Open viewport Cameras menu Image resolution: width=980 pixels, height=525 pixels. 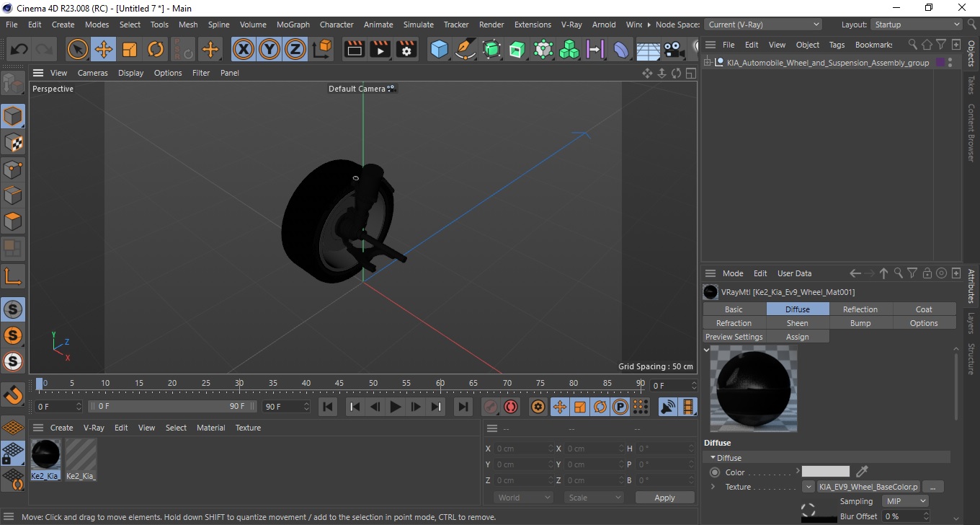(x=93, y=73)
